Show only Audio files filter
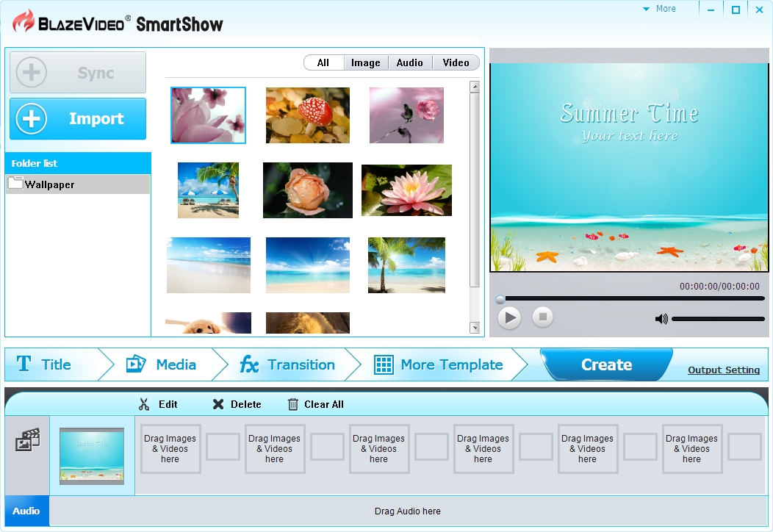The height and width of the screenshot is (532, 773). (409, 63)
